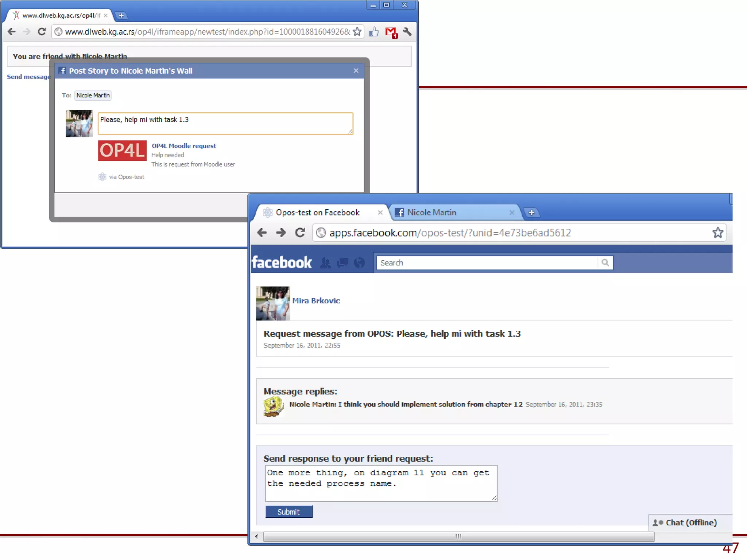The width and height of the screenshot is (747, 560).
Task: Expand the Chat (Offline) panel
Action: 690,522
